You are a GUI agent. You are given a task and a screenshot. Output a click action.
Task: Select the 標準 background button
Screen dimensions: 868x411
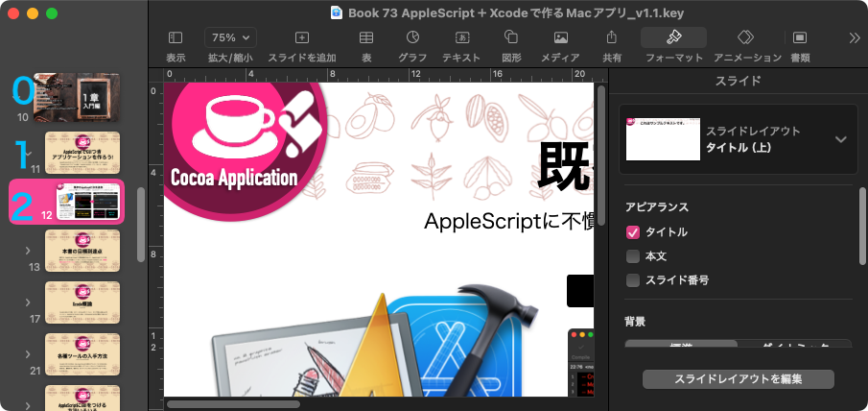pyautogui.click(x=681, y=346)
